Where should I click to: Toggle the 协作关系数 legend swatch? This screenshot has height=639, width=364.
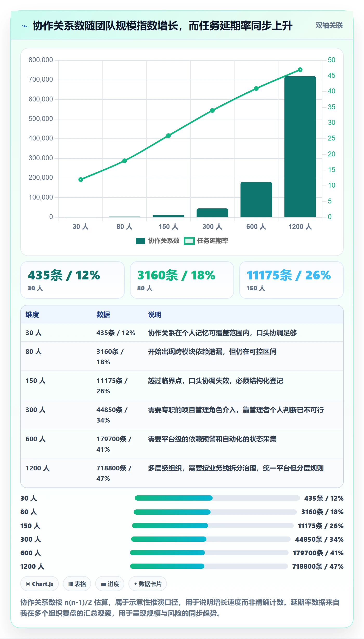(x=140, y=241)
